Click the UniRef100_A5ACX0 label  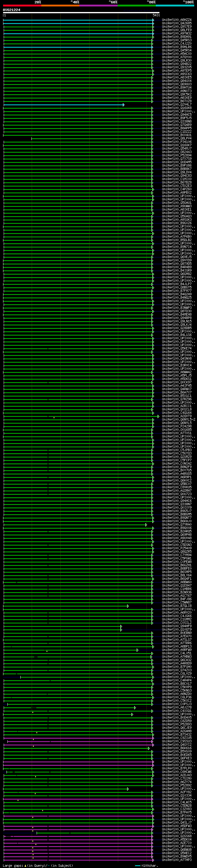click(177, 54)
